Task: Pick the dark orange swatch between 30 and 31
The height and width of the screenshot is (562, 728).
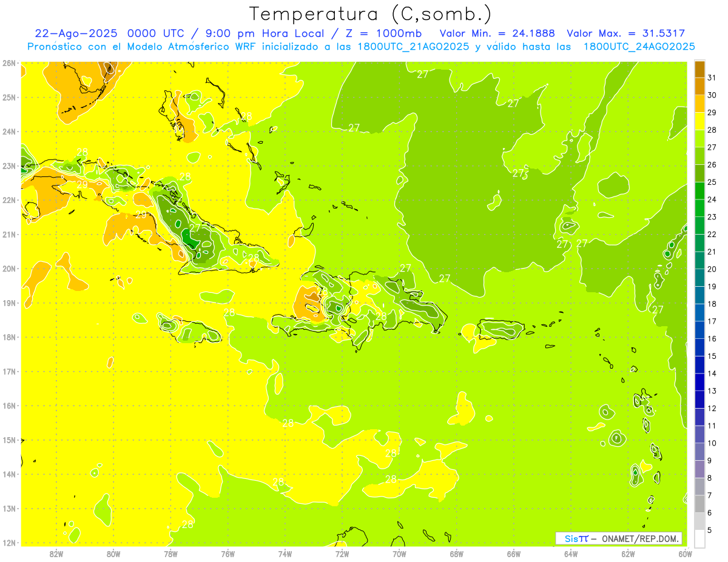Action: click(x=699, y=87)
